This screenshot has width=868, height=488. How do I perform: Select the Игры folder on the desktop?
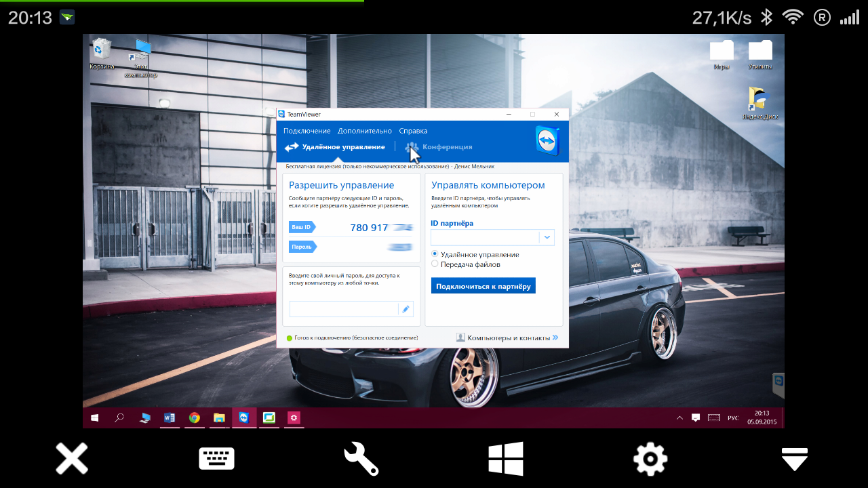pyautogui.click(x=722, y=54)
